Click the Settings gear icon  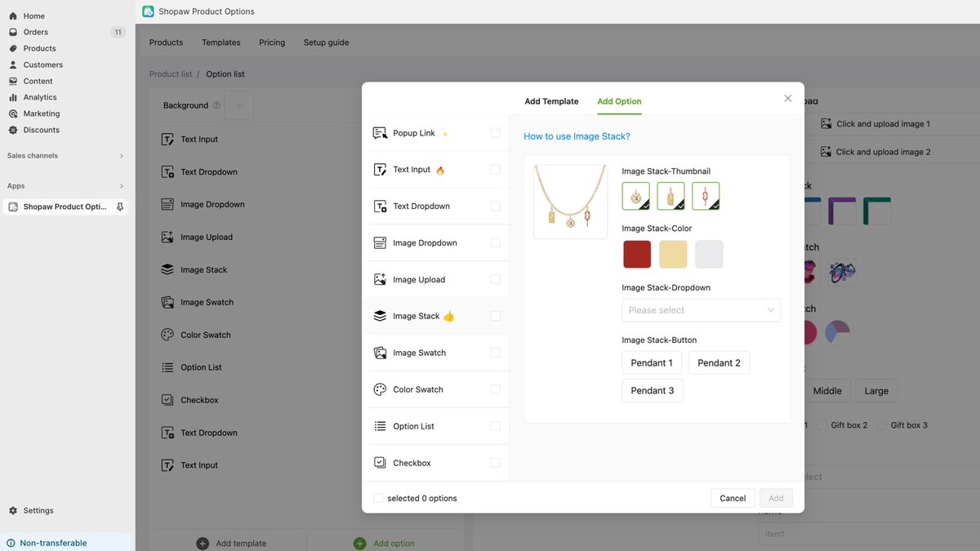[13, 510]
